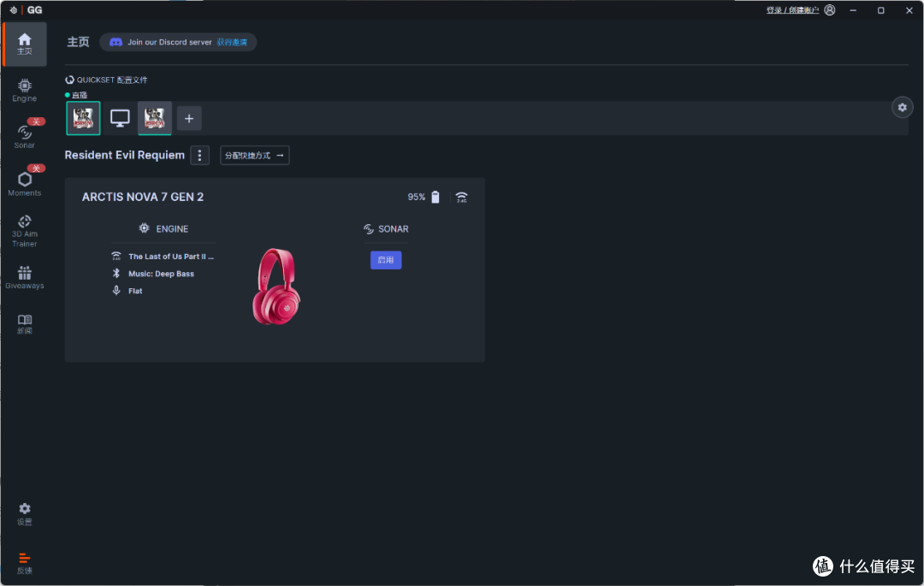Open Engine in the sidebar
The height and width of the screenshot is (586, 924).
point(24,90)
